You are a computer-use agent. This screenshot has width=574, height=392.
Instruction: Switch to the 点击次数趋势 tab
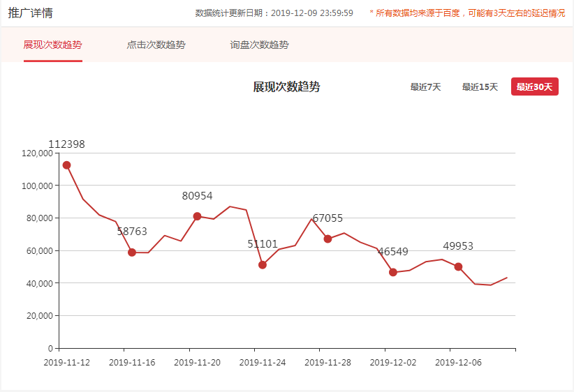click(x=156, y=45)
